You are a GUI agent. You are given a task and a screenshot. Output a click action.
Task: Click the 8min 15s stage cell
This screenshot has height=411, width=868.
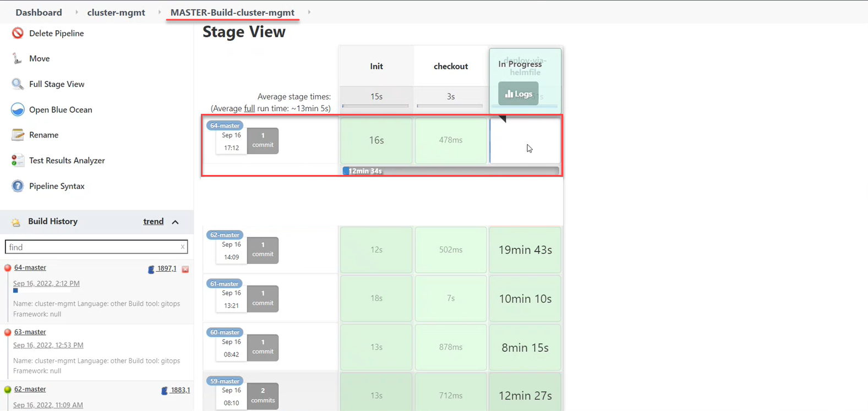pyautogui.click(x=525, y=347)
